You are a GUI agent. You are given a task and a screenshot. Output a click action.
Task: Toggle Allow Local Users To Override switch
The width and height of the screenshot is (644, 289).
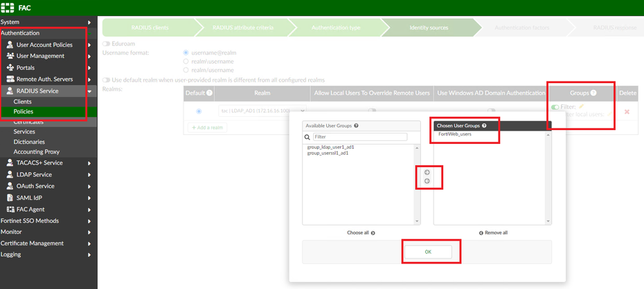point(372,110)
